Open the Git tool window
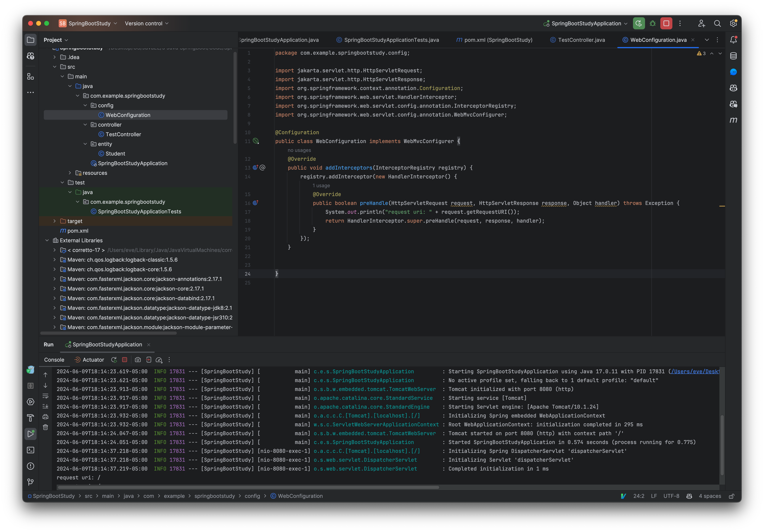This screenshot has height=532, width=764. [x=31, y=482]
